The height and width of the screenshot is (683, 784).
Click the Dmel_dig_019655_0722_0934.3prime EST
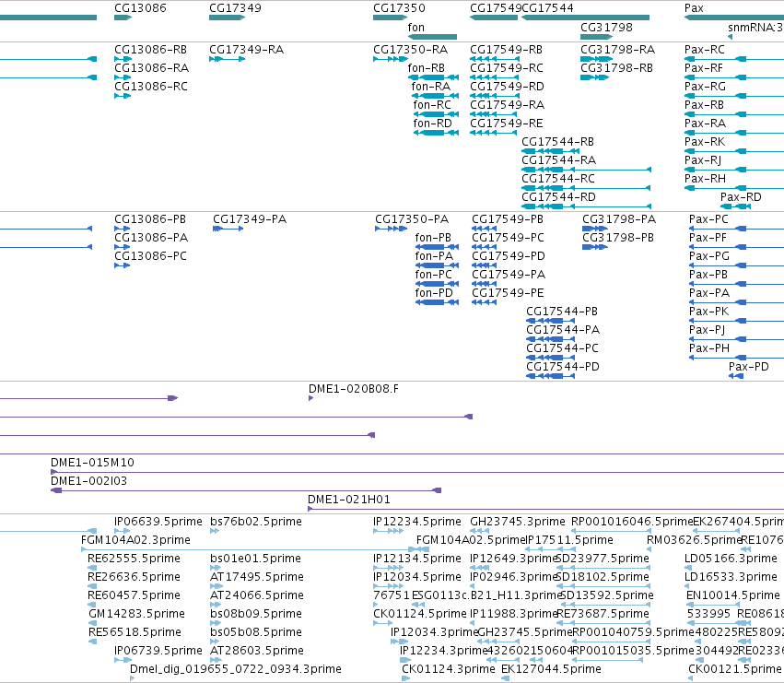click(x=132, y=678)
